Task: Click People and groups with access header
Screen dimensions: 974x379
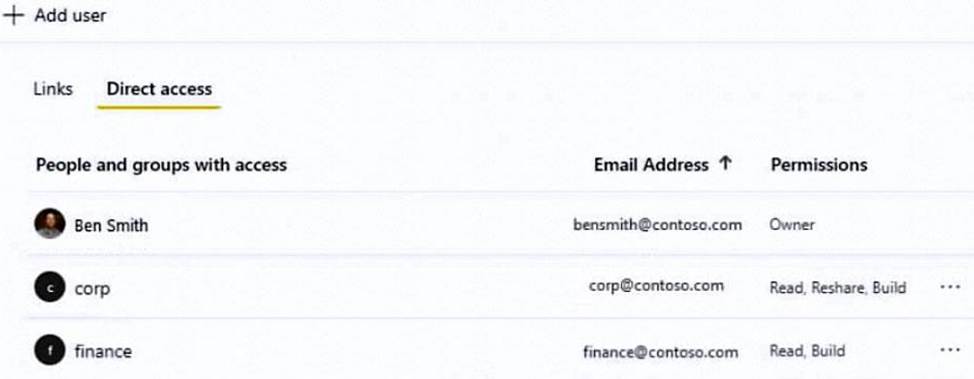Action: coord(162,165)
